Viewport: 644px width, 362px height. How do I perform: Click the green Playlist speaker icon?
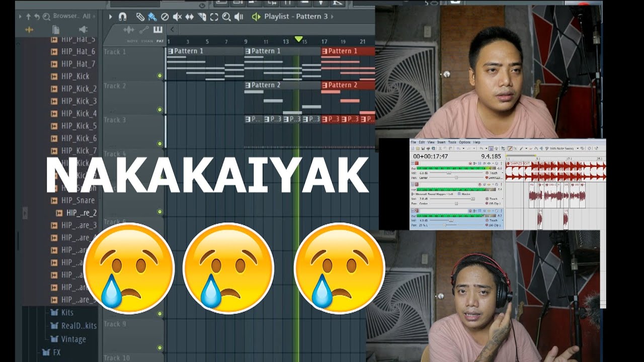(x=256, y=17)
